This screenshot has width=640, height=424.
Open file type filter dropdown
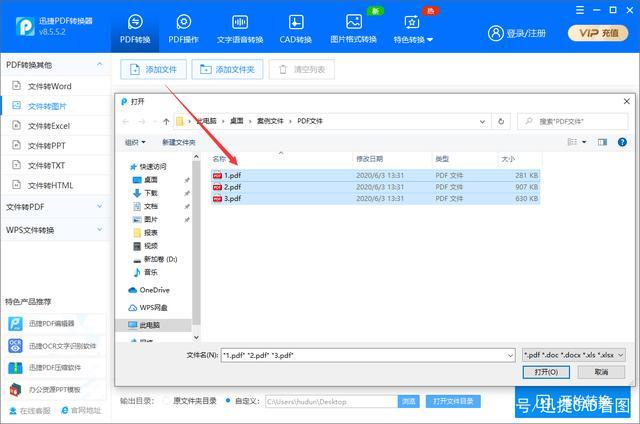click(573, 355)
